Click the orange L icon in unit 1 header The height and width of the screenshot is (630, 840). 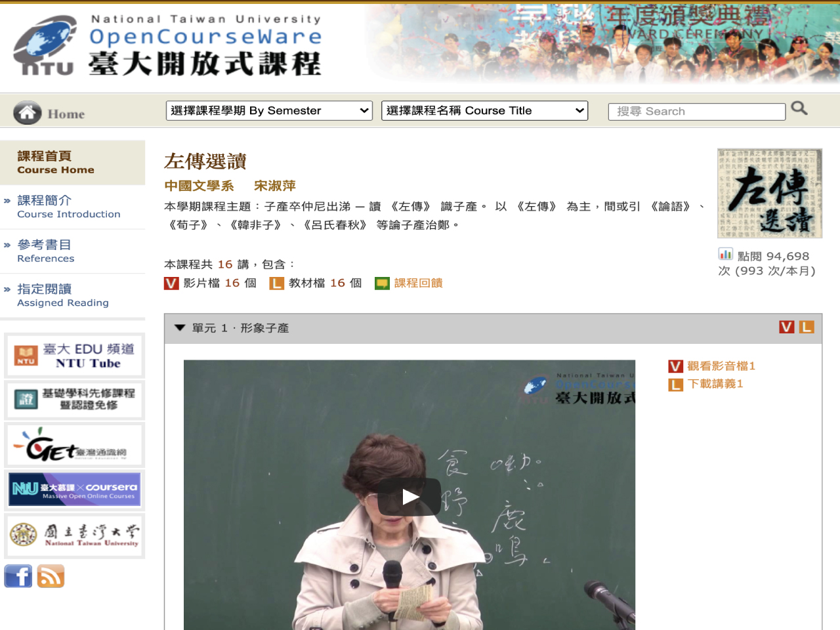[807, 327]
